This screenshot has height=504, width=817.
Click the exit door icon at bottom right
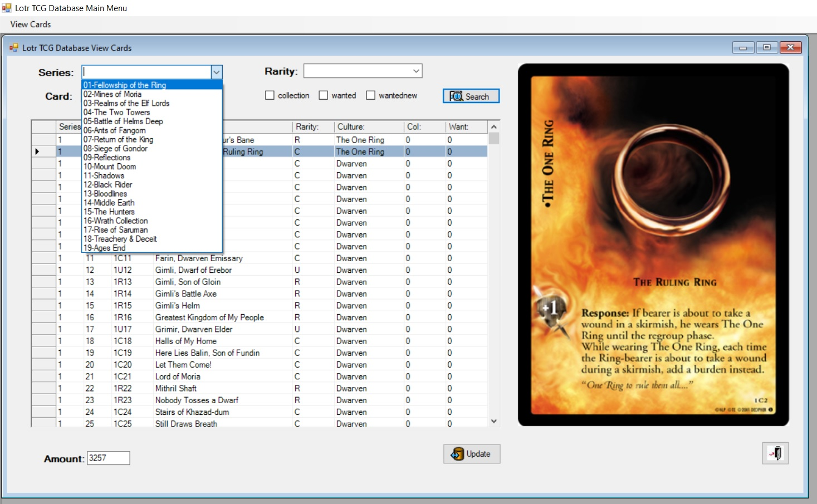(x=775, y=453)
